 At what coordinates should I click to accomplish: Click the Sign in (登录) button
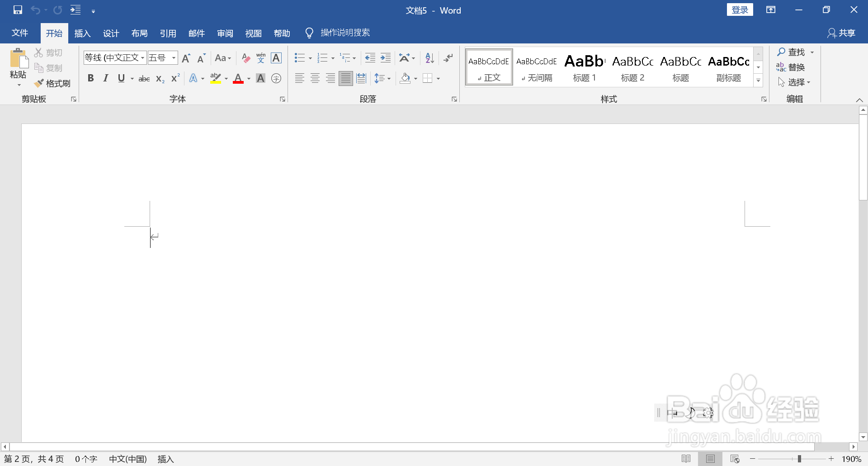(740, 10)
